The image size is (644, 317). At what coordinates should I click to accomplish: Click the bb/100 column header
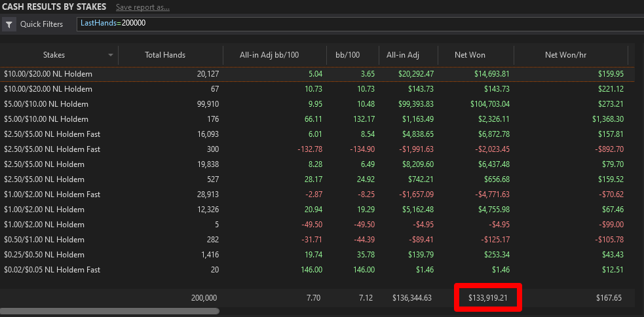tap(348, 55)
